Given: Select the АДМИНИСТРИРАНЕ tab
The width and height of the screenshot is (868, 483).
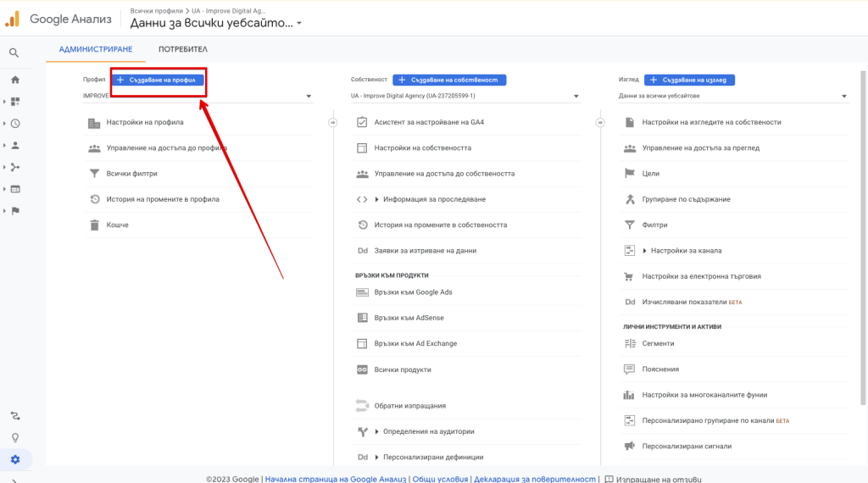Looking at the screenshot, I should point(96,49).
